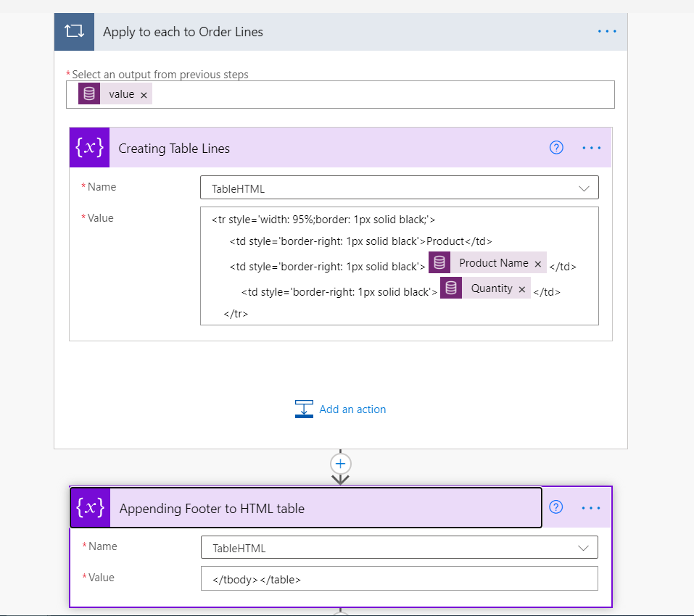The image size is (694, 616).
Task: Remove the Quantity token
Action: pos(521,289)
